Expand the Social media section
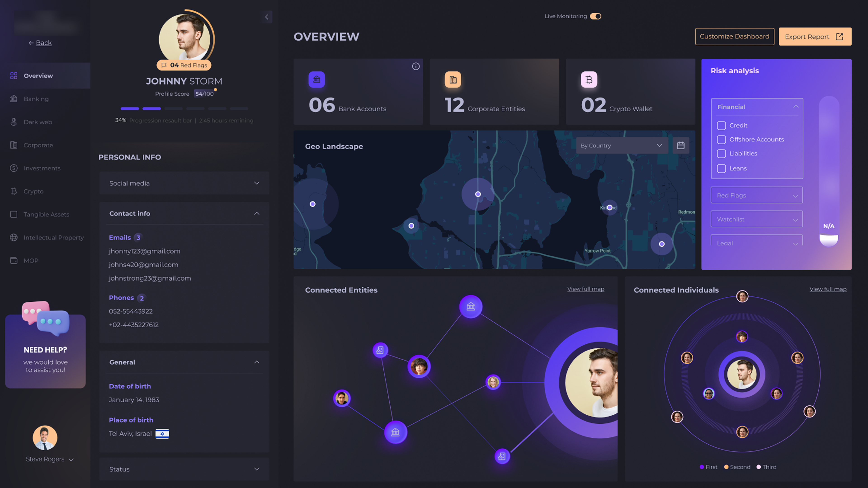This screenshot has height=488, width=868. coord(184,183)
